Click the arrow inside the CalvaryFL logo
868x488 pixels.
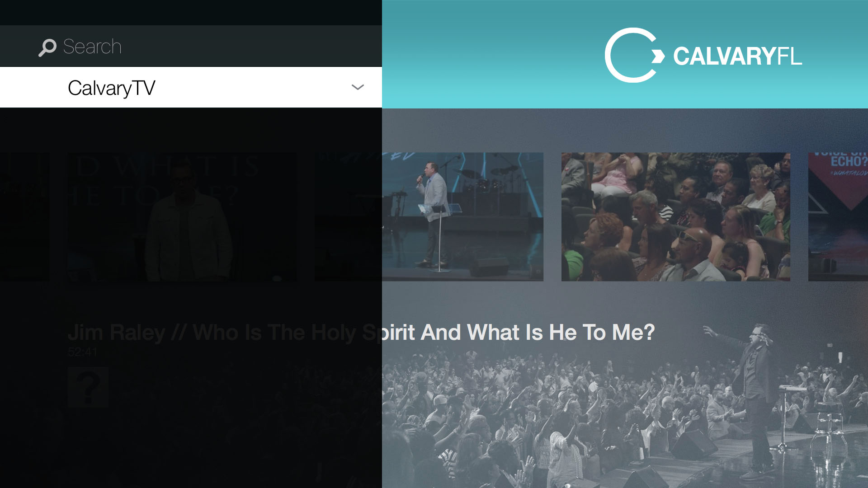pos(658,56)
